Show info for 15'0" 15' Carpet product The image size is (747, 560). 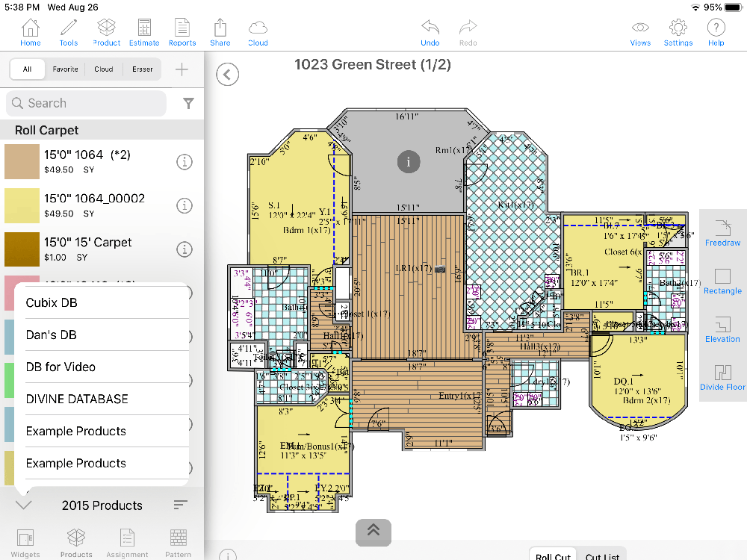coord(185,249)
